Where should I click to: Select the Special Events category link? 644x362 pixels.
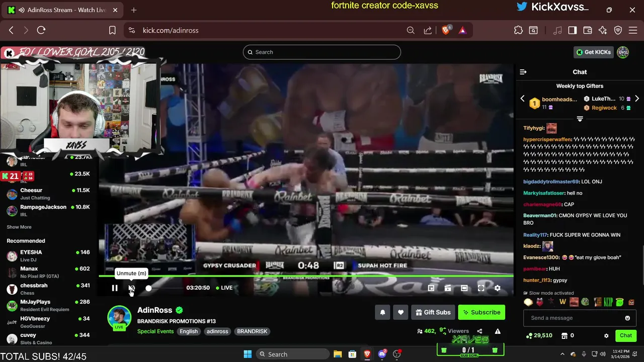tap(155, 331)
